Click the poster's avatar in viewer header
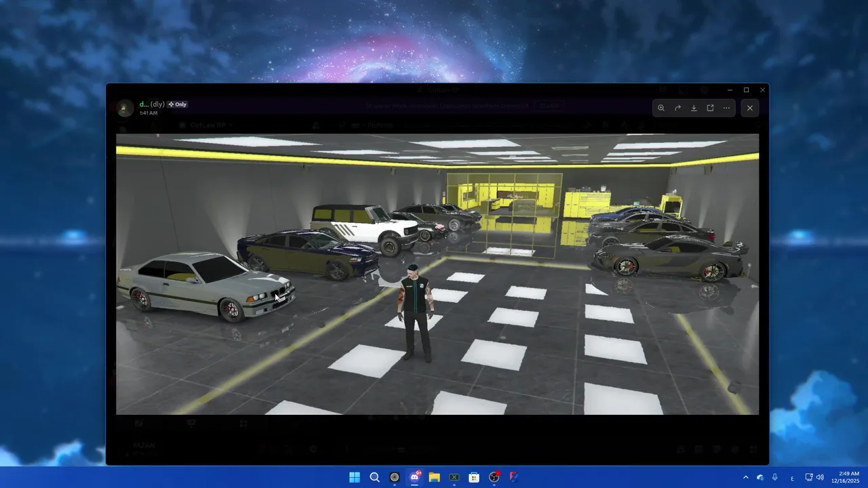 (125, 108)
